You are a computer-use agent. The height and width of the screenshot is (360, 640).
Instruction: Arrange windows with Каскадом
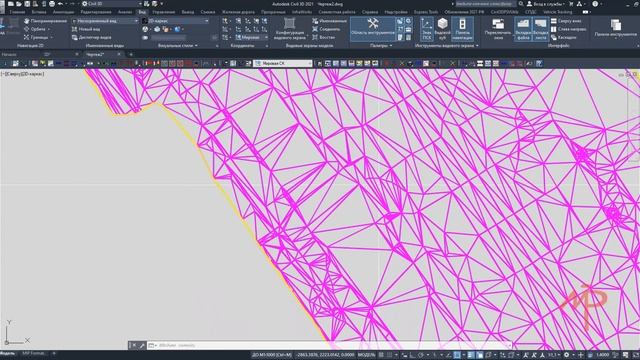564,37
